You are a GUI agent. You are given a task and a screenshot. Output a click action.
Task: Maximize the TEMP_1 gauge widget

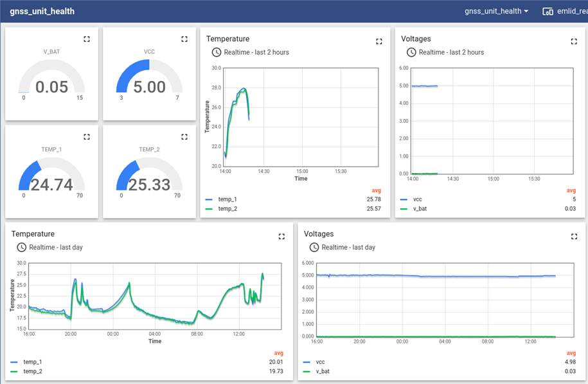pyautogui.click(x=87, y=137)
